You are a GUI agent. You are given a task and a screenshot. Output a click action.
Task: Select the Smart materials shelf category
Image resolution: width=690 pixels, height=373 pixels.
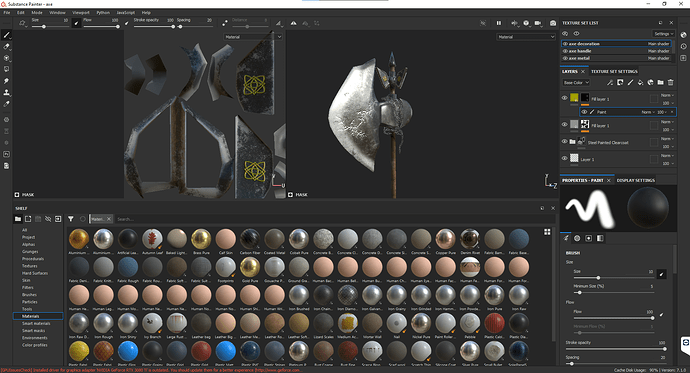(x=36, y=323)
